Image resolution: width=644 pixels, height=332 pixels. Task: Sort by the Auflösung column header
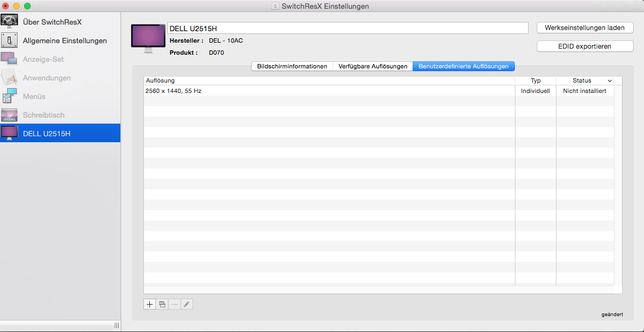[329, 80]
